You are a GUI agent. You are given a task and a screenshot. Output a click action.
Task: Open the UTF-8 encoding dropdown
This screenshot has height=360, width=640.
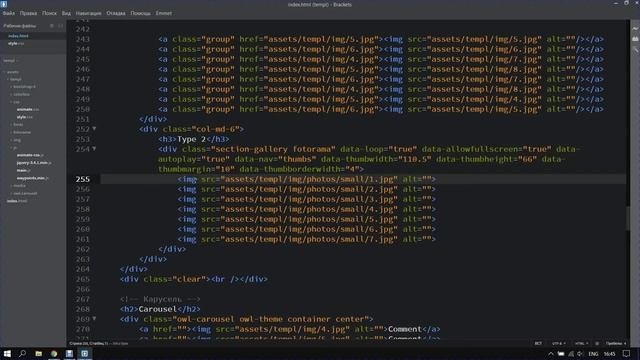click(x=558, y=343)
